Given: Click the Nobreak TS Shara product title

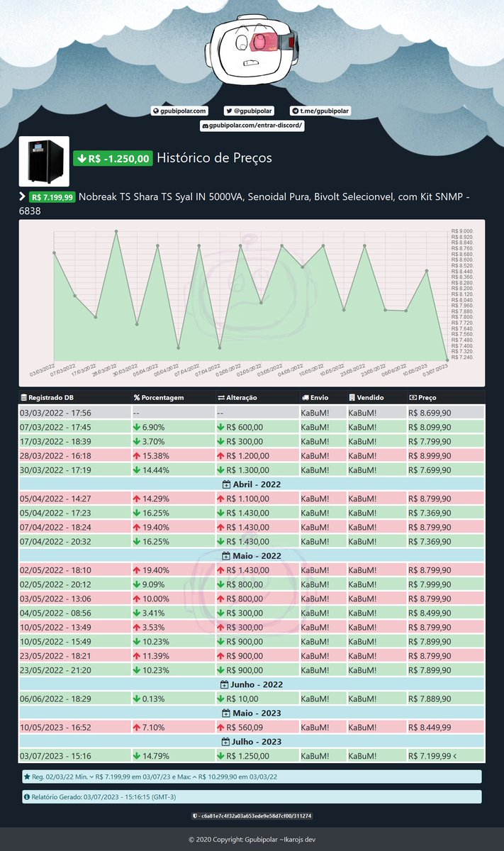Looking at the screenshot, I should [245, 204].
